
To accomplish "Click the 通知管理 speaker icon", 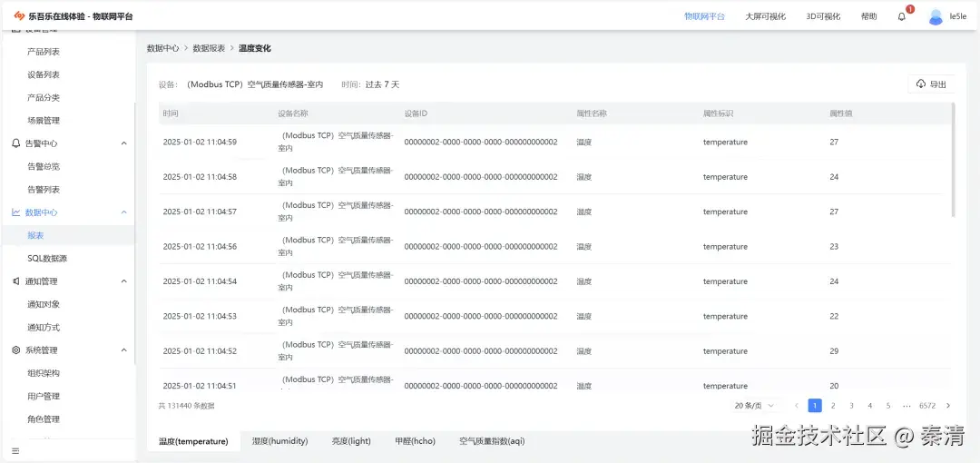I will coord(16,281).
